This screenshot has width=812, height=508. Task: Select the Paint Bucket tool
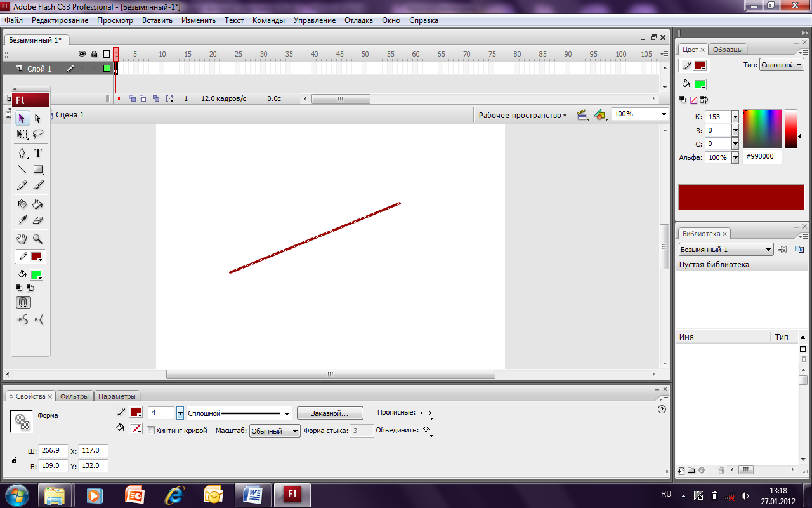tap(38, 204)
